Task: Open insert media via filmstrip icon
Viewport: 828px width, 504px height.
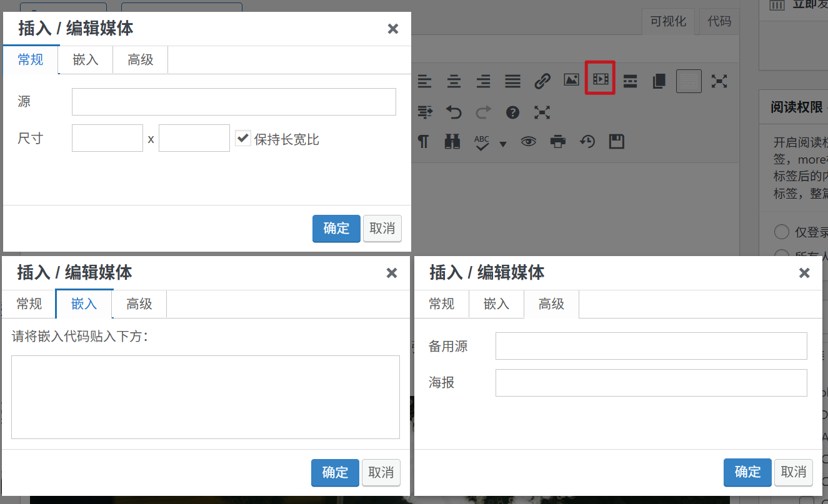Action: [x=601, y=79]
